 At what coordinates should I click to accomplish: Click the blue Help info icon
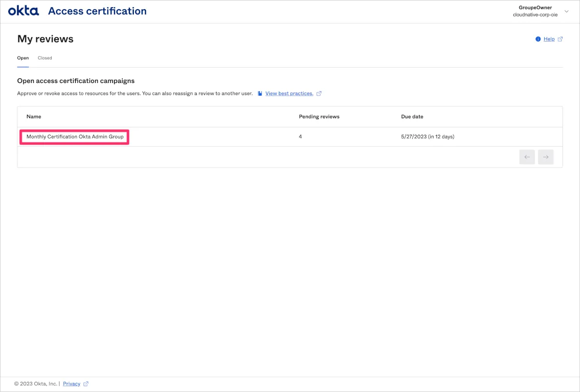click(538, 39)
